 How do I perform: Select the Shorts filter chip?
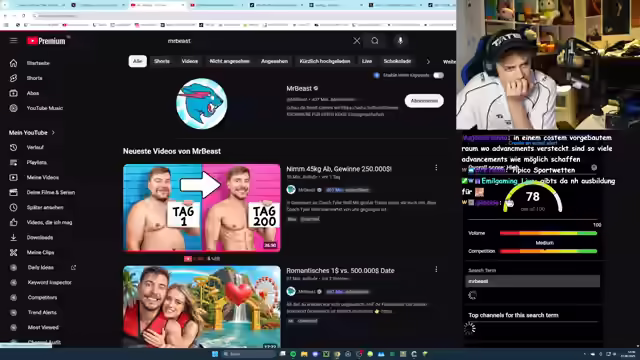coord(162,61)
